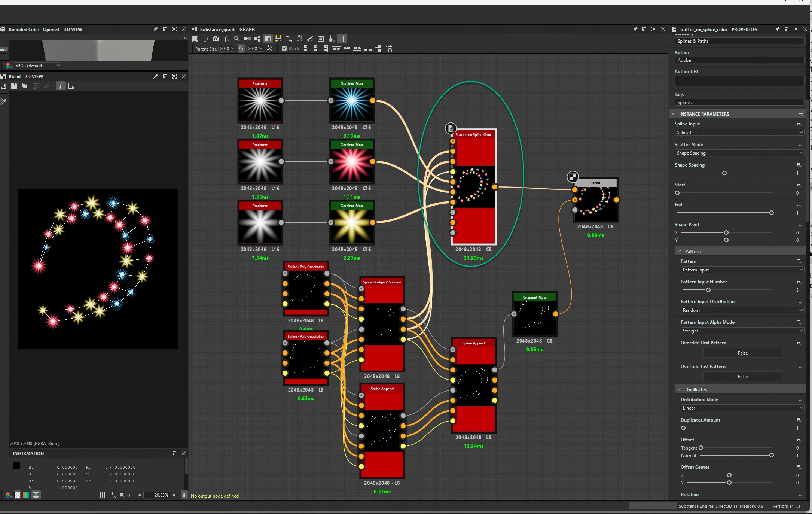Open the Instance Parameters header menu
Viewport: 812px width, 514px height.
(x=800, y=114)
